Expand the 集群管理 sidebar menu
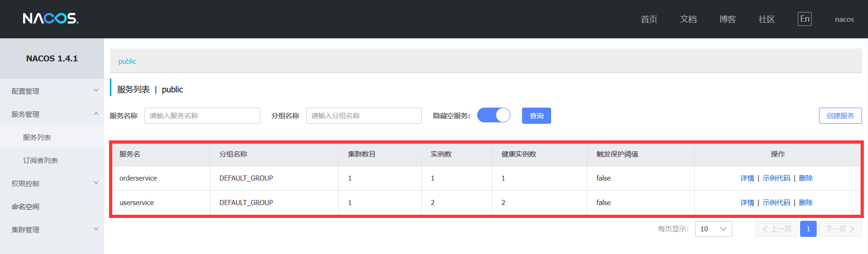 52,230
